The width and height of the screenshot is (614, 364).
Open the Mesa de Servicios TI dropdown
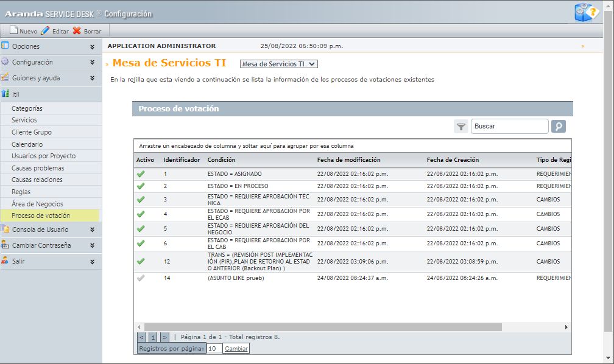279,64
